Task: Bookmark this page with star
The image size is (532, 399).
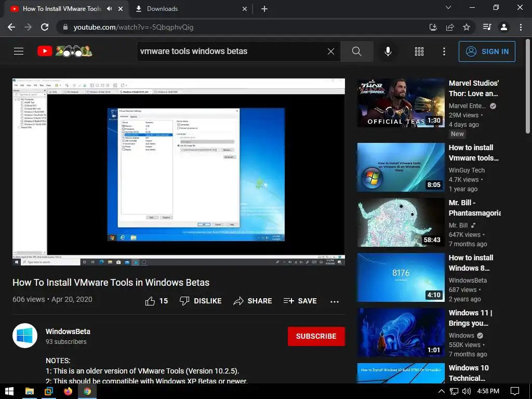Action: coord(467,27)
